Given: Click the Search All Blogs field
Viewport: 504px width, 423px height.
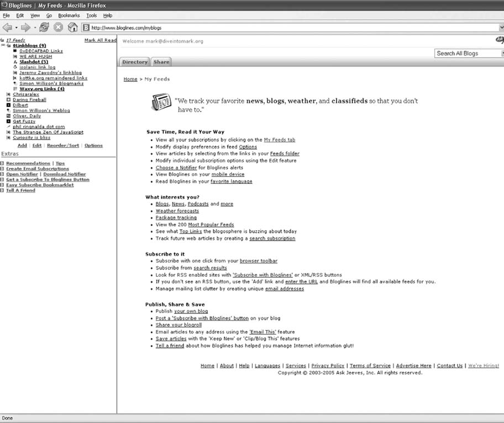Looking at the screenshot, I should tap(469, 54).
